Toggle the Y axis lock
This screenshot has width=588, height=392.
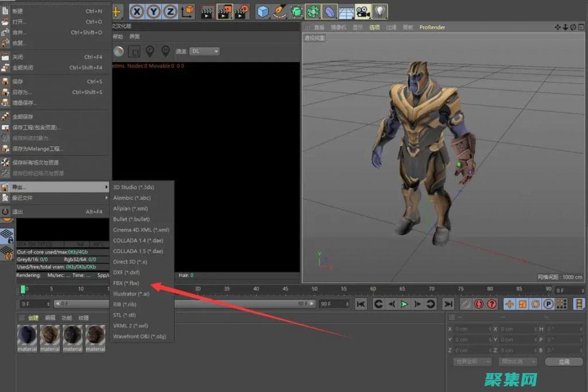(x=154, y=11)
